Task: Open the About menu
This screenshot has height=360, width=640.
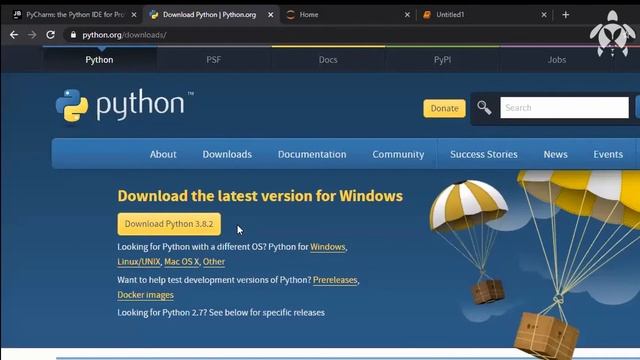Action: pyautogui.click(x=163, y=154)
